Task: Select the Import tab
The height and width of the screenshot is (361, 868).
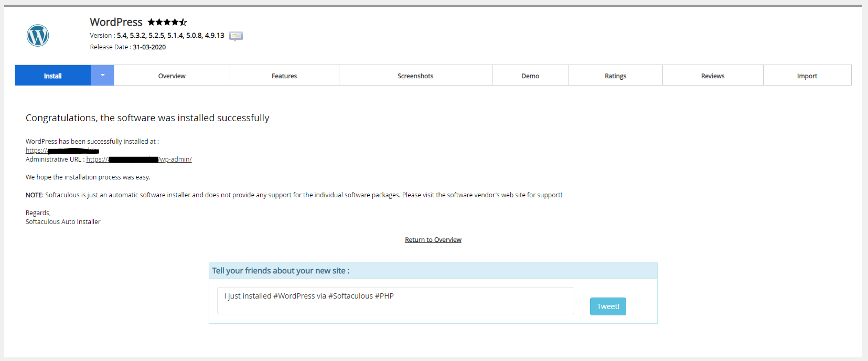Action: pyautogui.click(x=807, y=76)
